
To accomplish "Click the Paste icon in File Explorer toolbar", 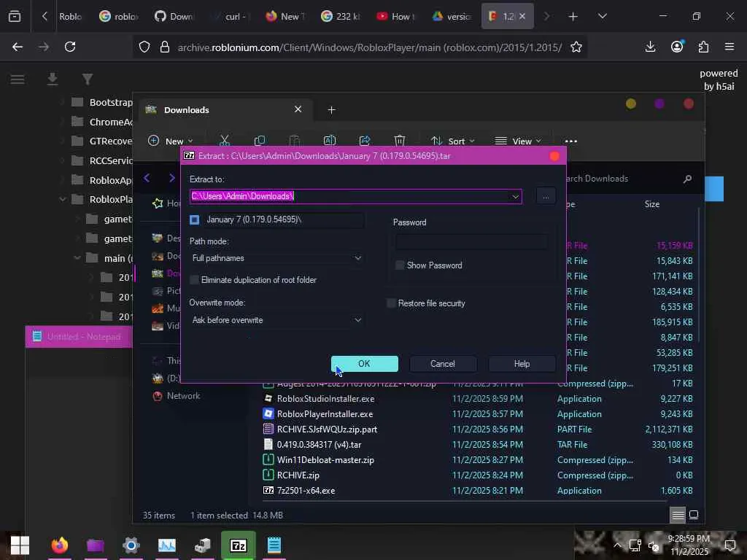I will pos(295,141).
